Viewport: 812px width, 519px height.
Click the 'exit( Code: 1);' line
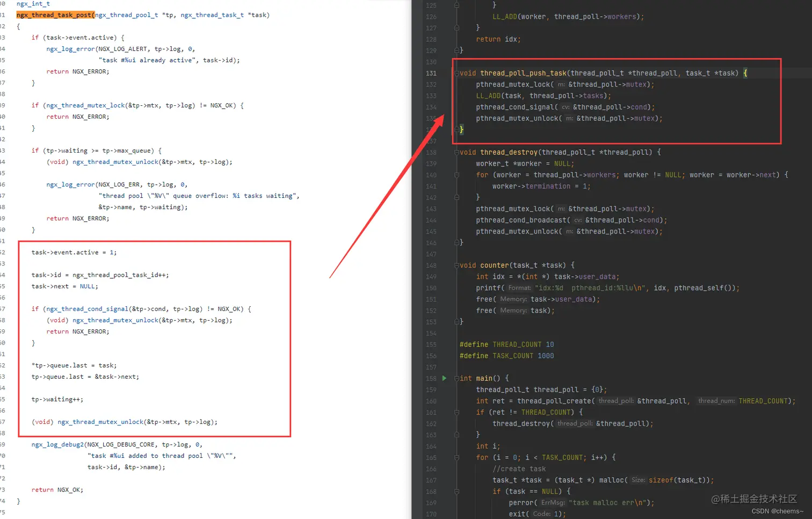point(538,514)
